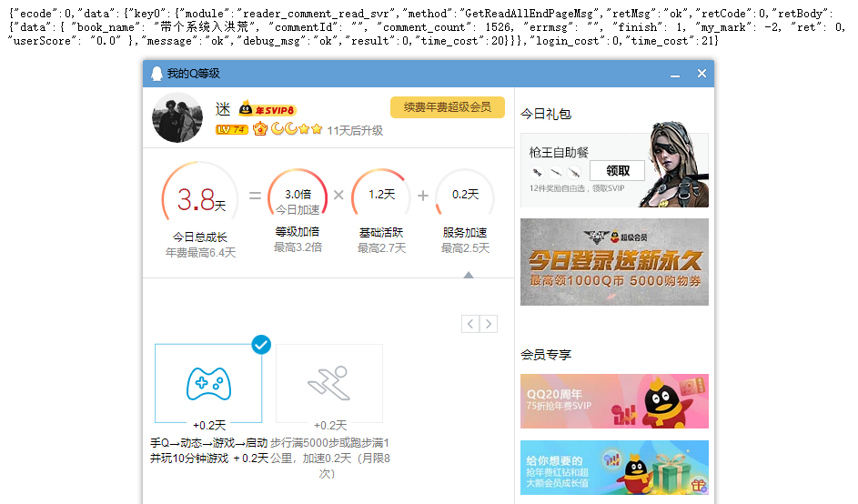Click the third gun icon in gift
Viewport: 858px width, 504px height.
pos(574,172)
